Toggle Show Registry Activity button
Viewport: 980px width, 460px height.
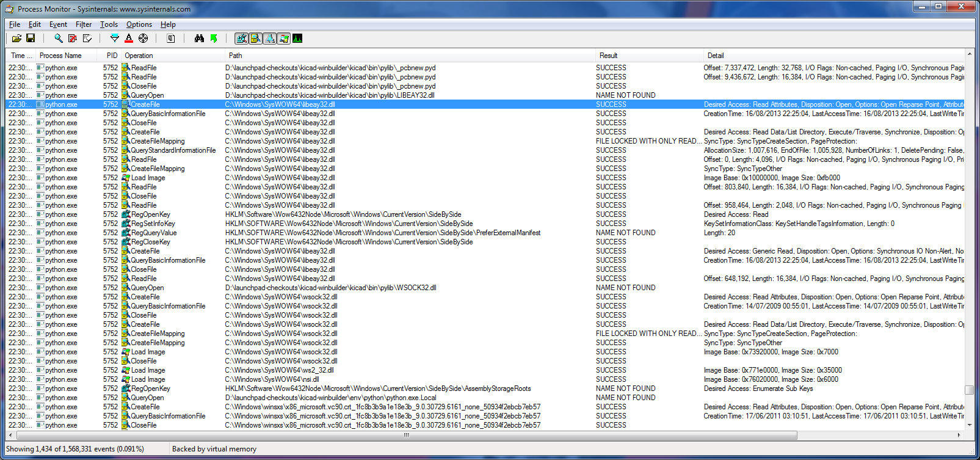point(242,38)
